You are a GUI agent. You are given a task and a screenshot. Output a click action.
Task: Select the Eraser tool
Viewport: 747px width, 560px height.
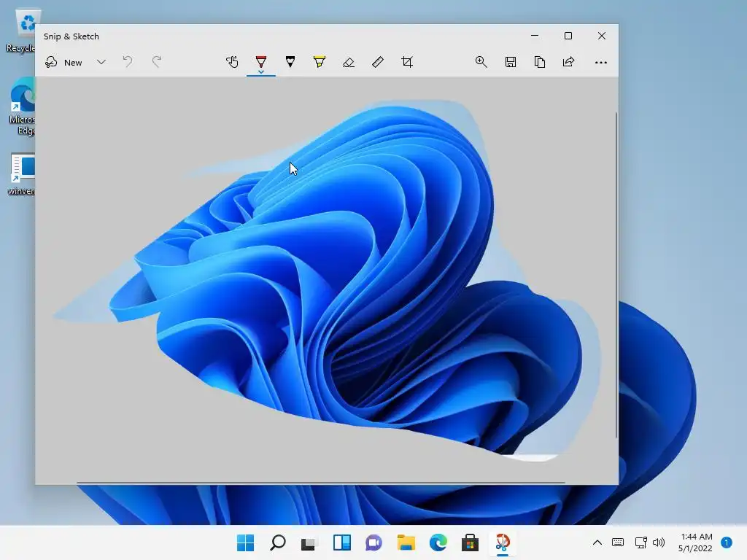(348, 62)
